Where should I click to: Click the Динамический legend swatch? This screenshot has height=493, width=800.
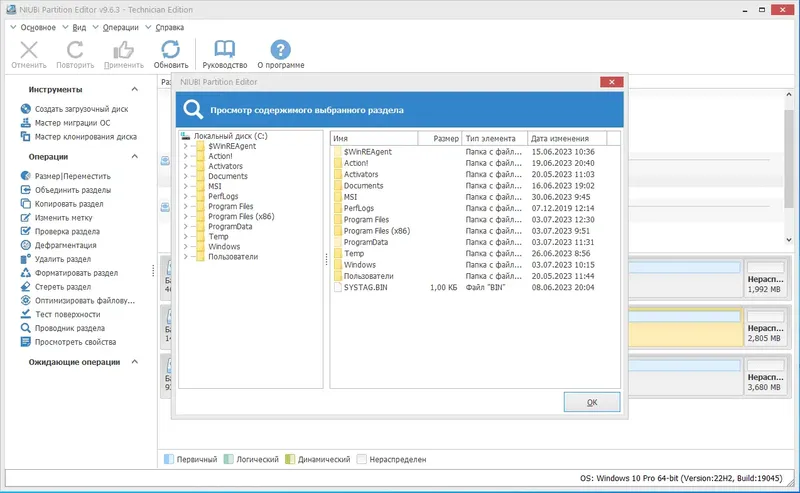(290, 459)
